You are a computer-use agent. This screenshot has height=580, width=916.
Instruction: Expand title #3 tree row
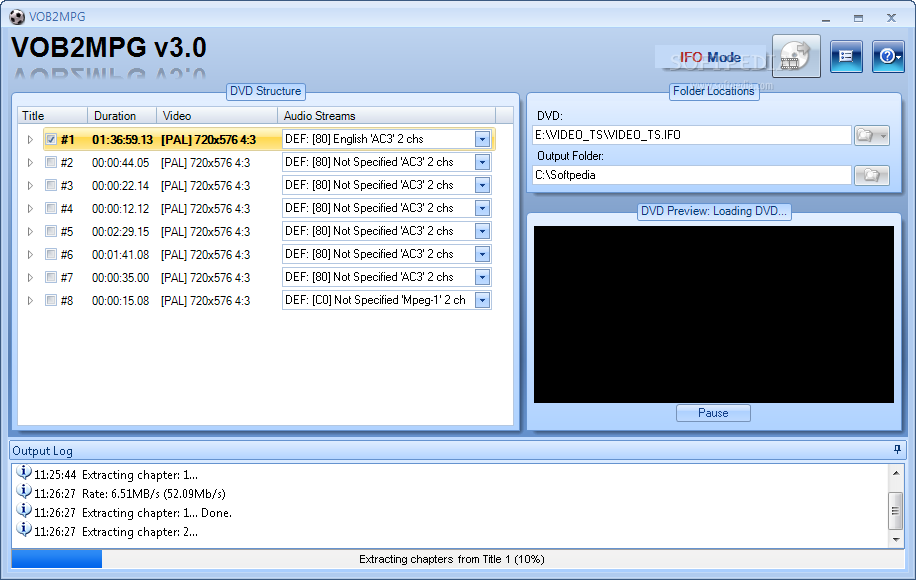coord(30,185)
